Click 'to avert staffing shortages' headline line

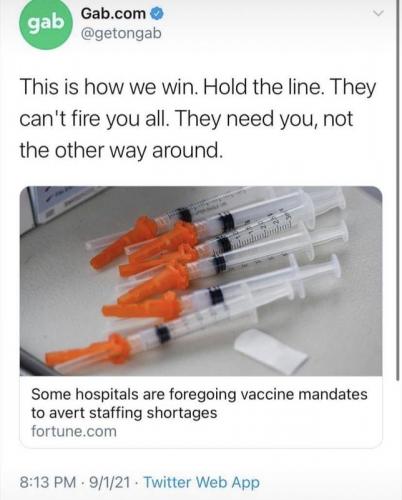coord(124,413)
